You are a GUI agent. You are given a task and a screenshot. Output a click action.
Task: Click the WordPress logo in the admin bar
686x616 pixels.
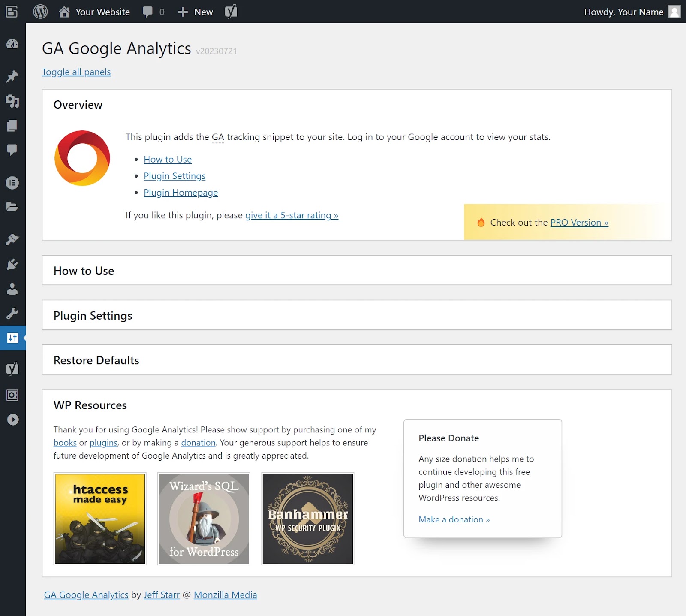click(x=40, y=12)
